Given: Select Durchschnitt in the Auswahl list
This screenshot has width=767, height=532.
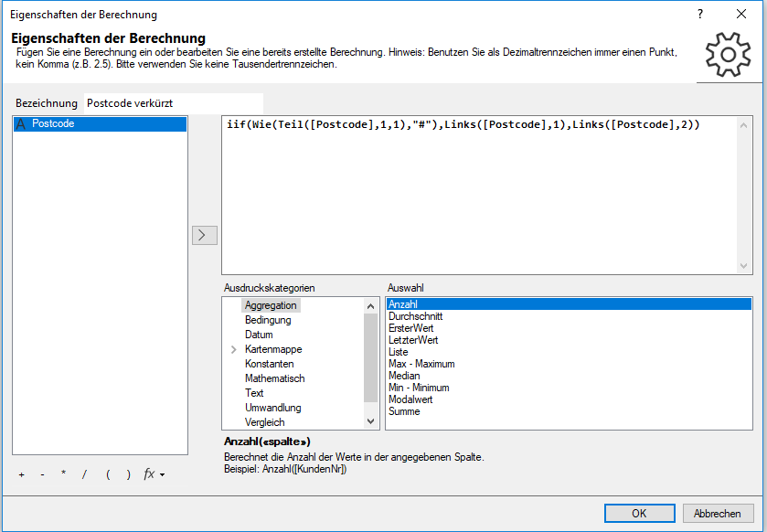Looking at the screenshot, I should 413,316.
